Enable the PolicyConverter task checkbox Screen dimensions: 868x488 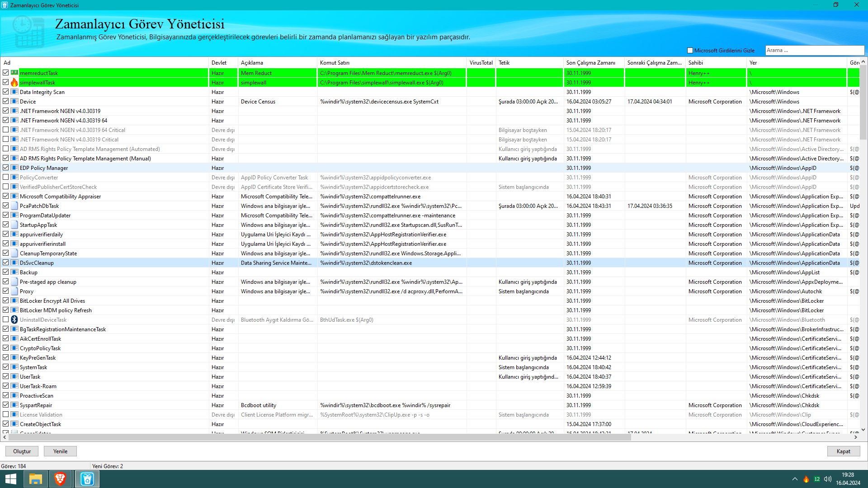6,177
